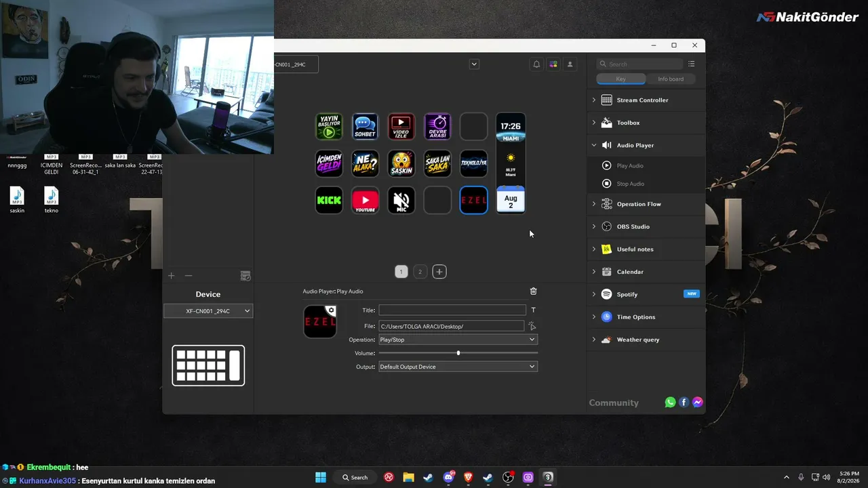This screenshot has height=488, width=868.
Task: Open the profile settings icon beside minus
Action: point(245,276)
